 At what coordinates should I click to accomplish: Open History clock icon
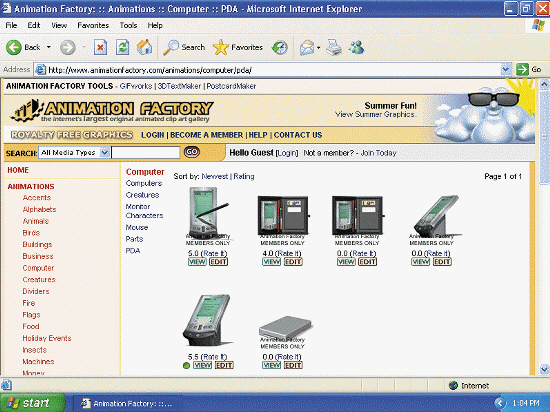tap(280, 47)
